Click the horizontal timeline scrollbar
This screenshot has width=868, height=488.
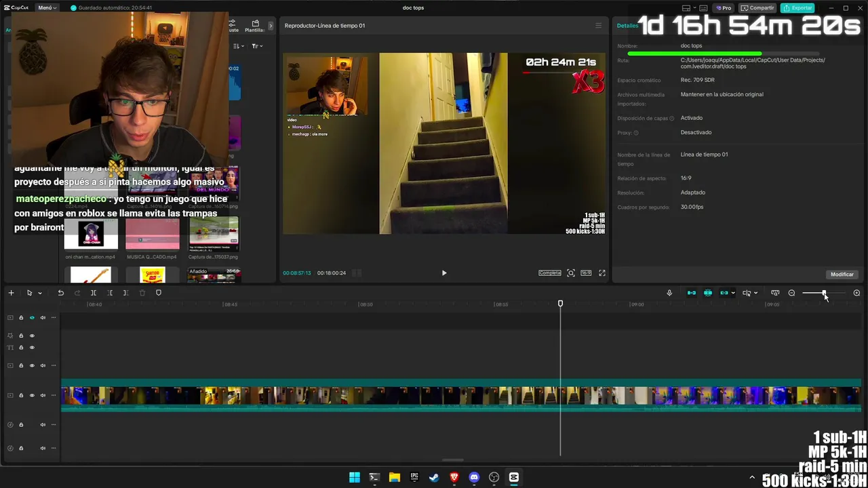(453, 460)
